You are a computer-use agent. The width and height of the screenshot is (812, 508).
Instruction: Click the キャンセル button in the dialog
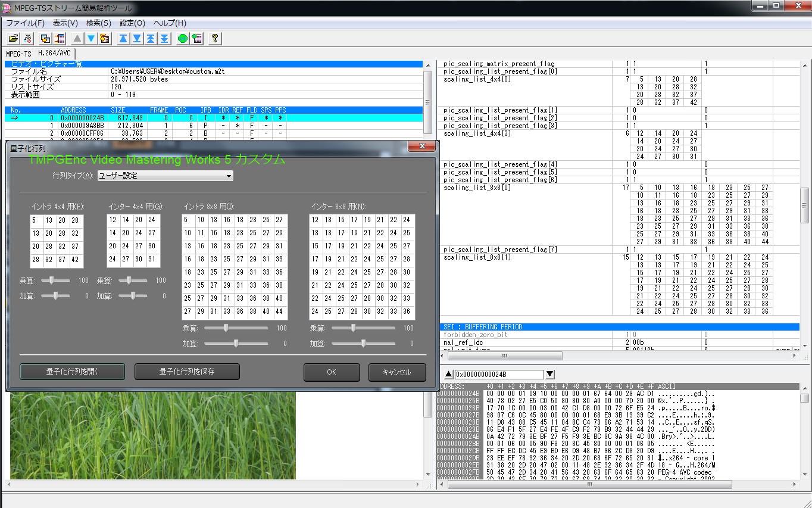397,372
